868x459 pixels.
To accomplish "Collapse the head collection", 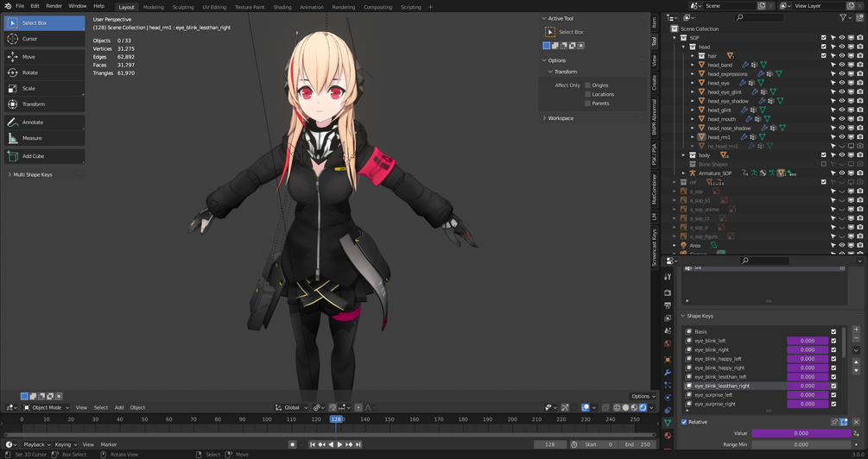I will click(x=684, y=47).
